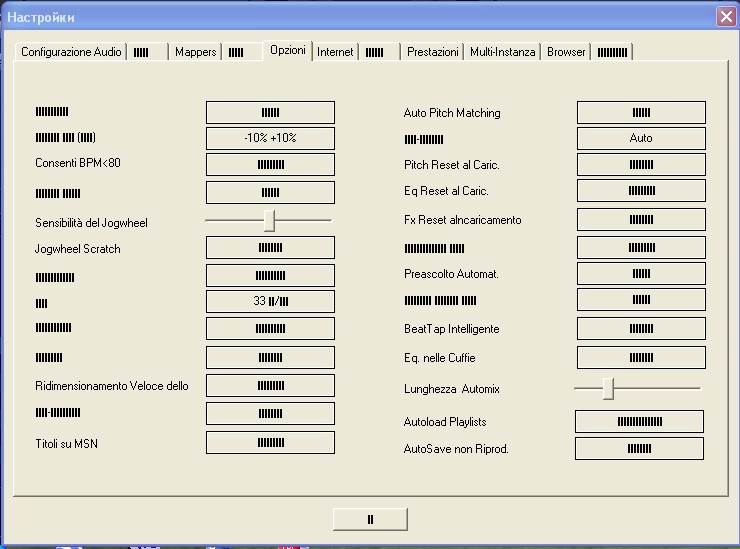Toggle Pitch Reset al Caric. button

pos(641,164)
